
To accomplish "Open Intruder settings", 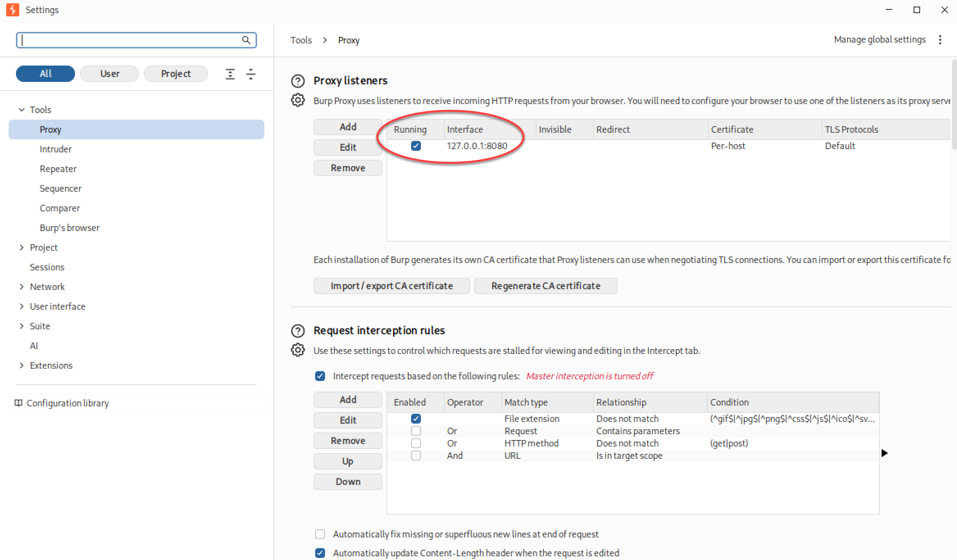I will tap(56, 149).
